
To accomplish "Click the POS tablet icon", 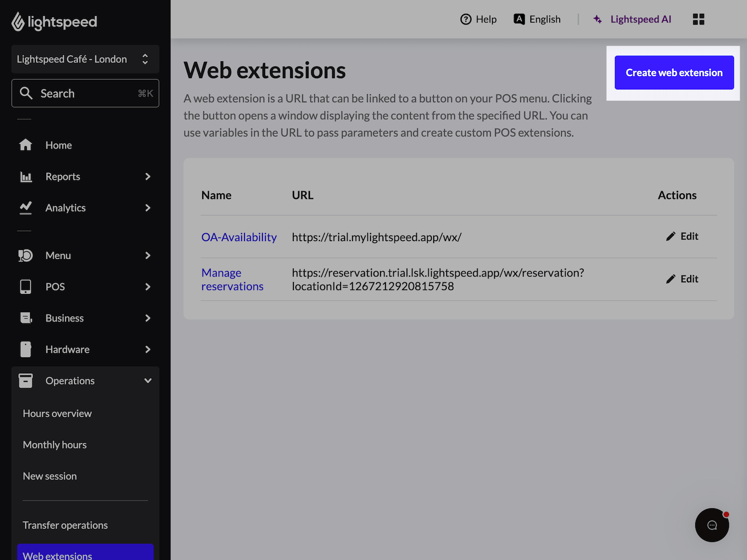I will coord(25,286).
